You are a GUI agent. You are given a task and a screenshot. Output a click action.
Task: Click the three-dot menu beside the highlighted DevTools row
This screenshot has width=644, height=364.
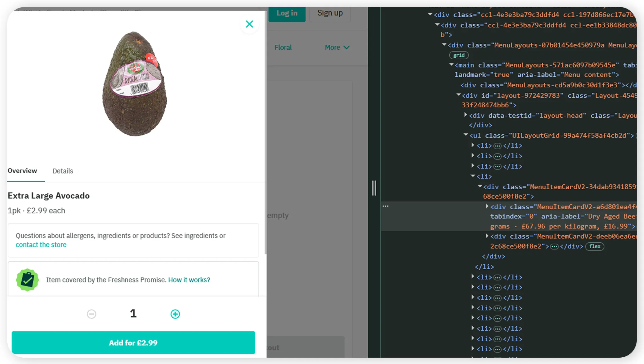click(386, 206)
